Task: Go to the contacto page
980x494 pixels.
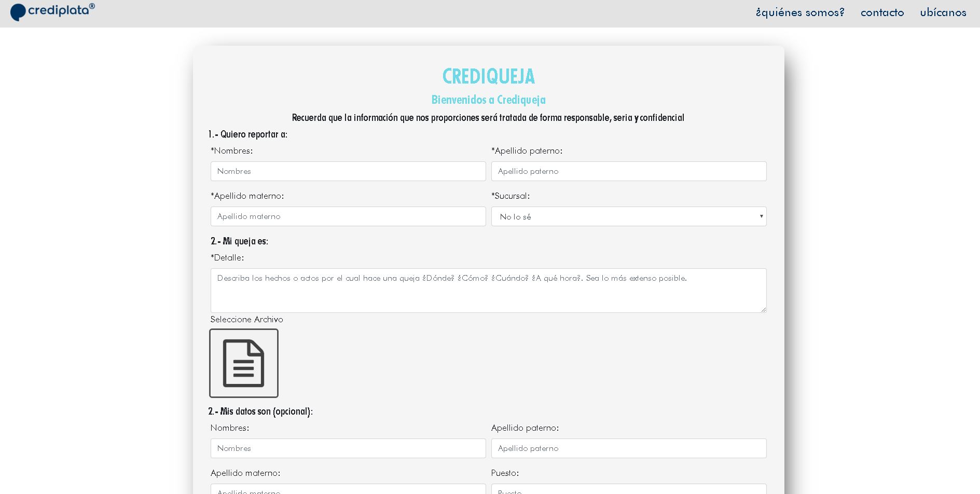Action: pyautogui.click(x=882, y=12)
